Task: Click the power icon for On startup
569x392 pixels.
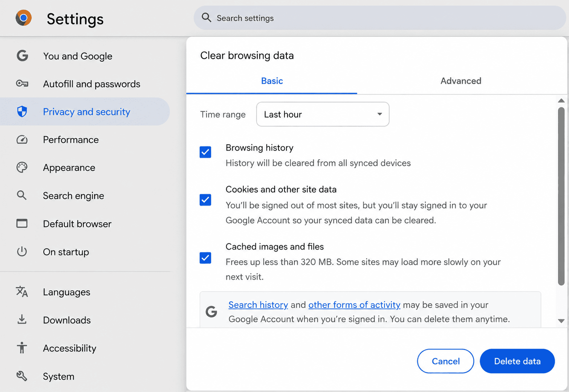Action: 22,251
